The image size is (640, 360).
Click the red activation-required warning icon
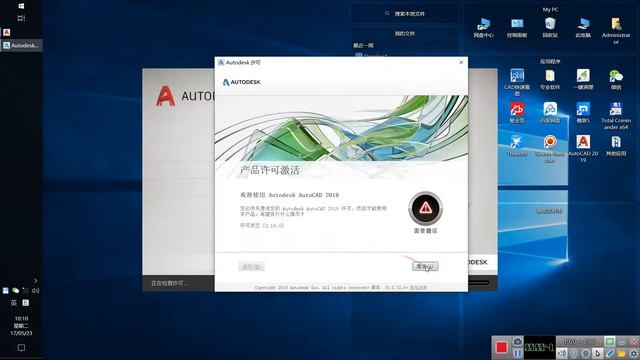(425, 208)
